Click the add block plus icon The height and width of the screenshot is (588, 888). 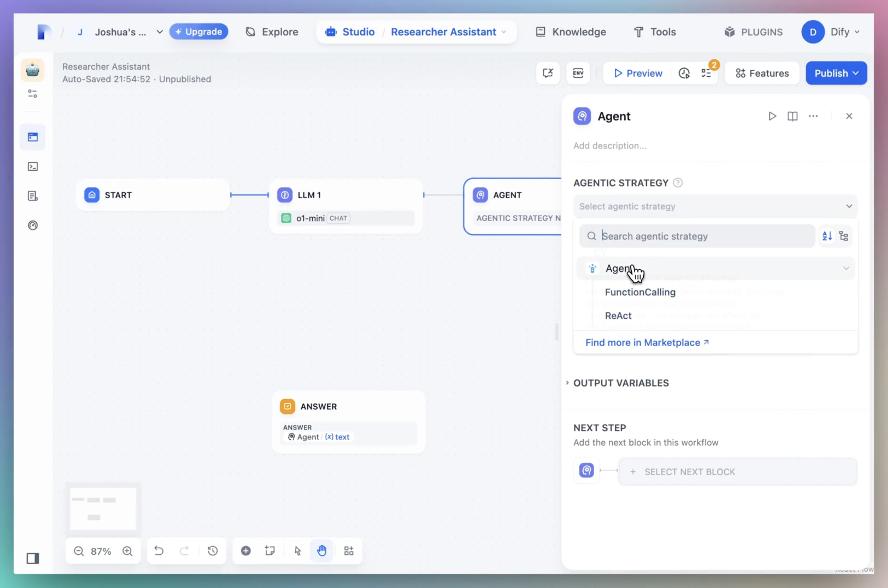[x=246, y=550]
